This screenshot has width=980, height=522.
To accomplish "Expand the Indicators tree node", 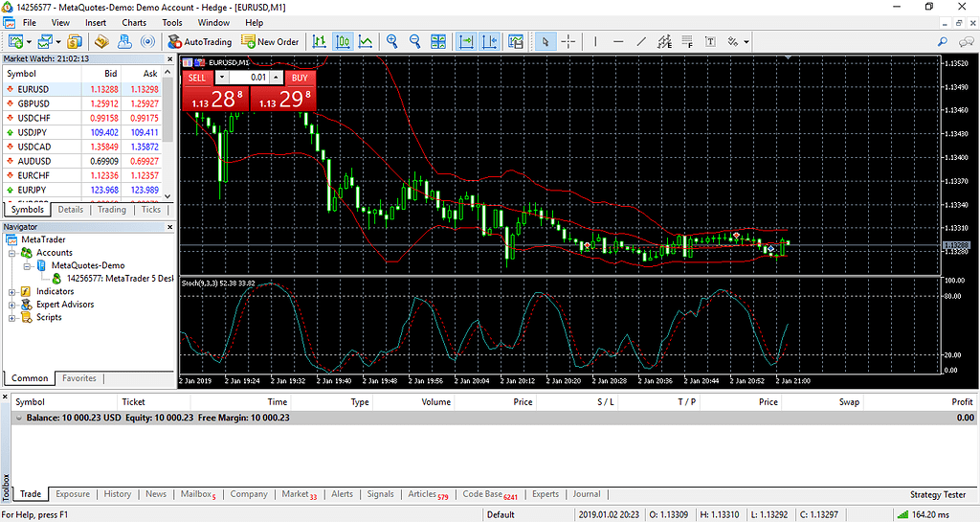I will [x=12, y=292].
